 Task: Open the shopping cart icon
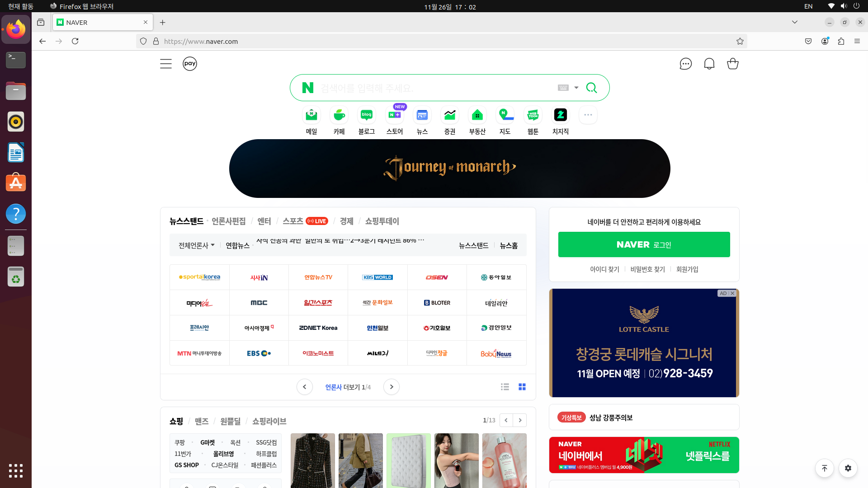click(x=732, y=64)
